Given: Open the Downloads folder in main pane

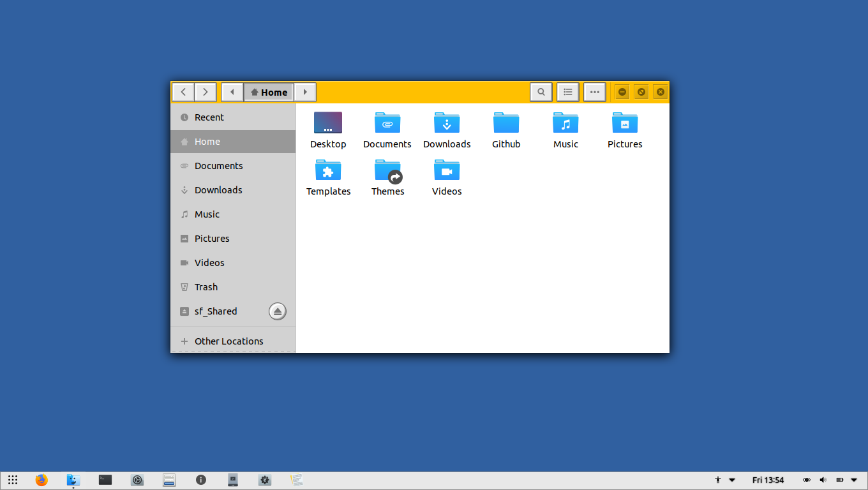Looking at the screenshot, I should (447, 122).
